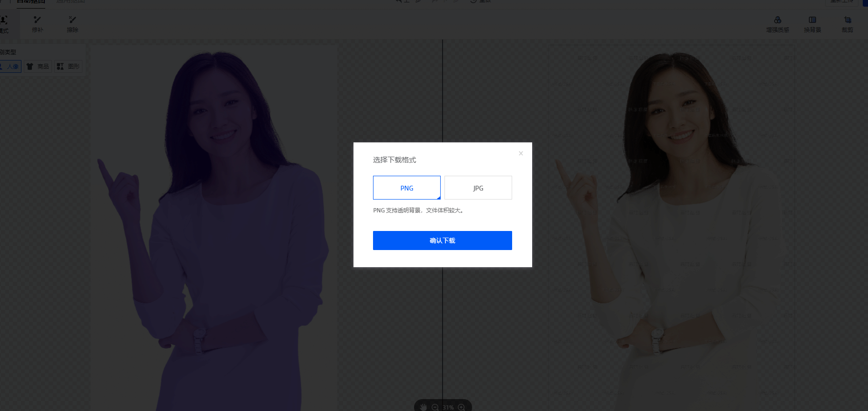Close the download format dialog
This screenshot has width=868, height=411.
[x=521, y=153]
